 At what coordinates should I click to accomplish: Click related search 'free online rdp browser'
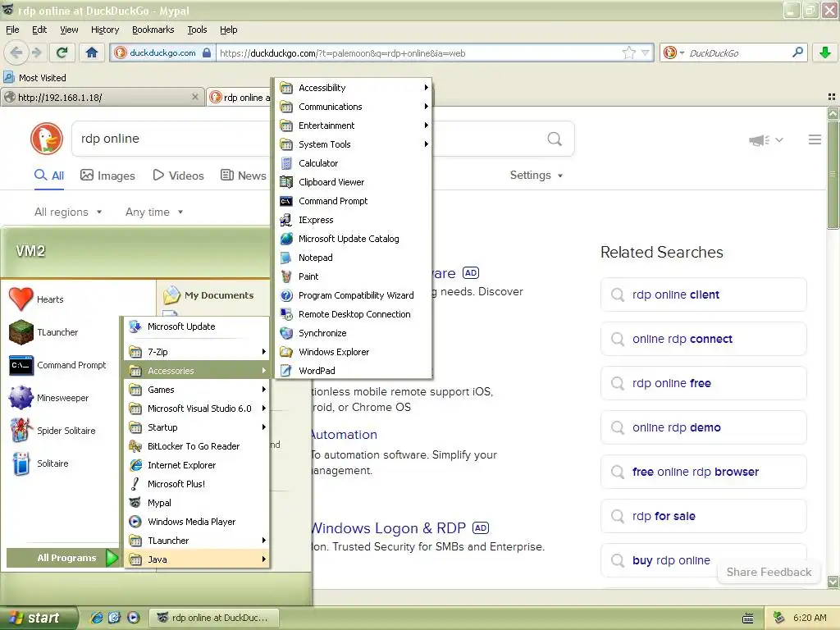(x=703, y=472)
